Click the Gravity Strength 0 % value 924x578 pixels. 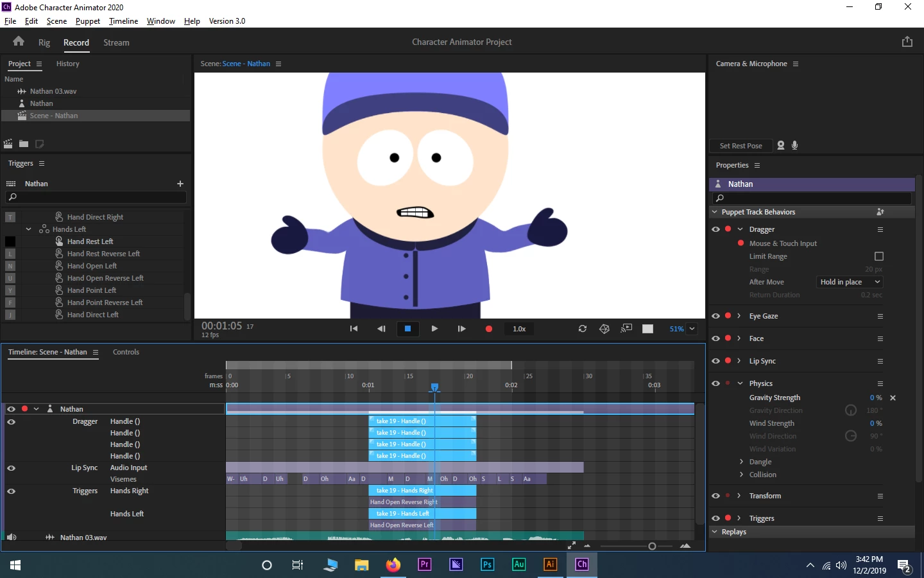coord(876,398)
